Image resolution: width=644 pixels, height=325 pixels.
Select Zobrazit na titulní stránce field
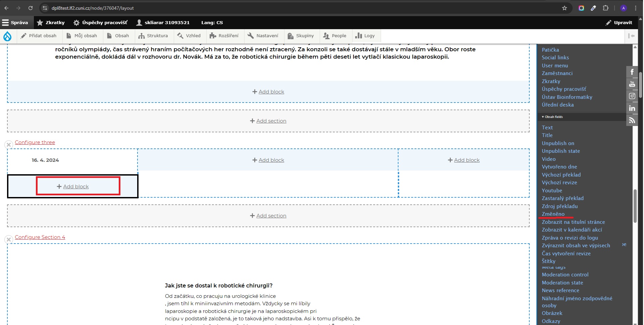[x=573, y=222]
